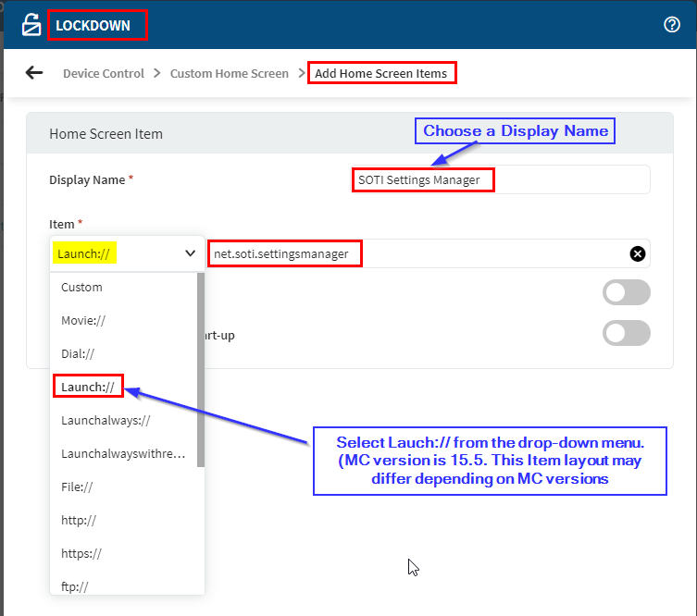Select Custom from the dropdown list
The image size is (697, 616).
[82, 287]
